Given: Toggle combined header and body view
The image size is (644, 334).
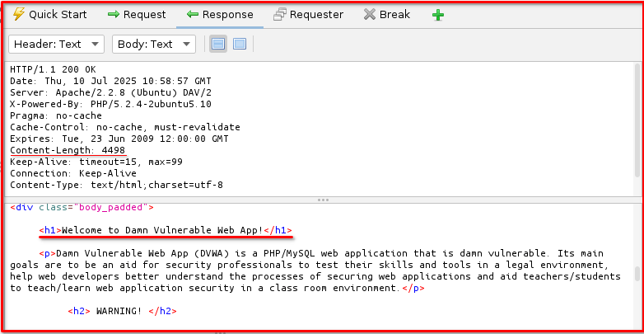Looking at the screenshot, I should (x=240, y=44).
